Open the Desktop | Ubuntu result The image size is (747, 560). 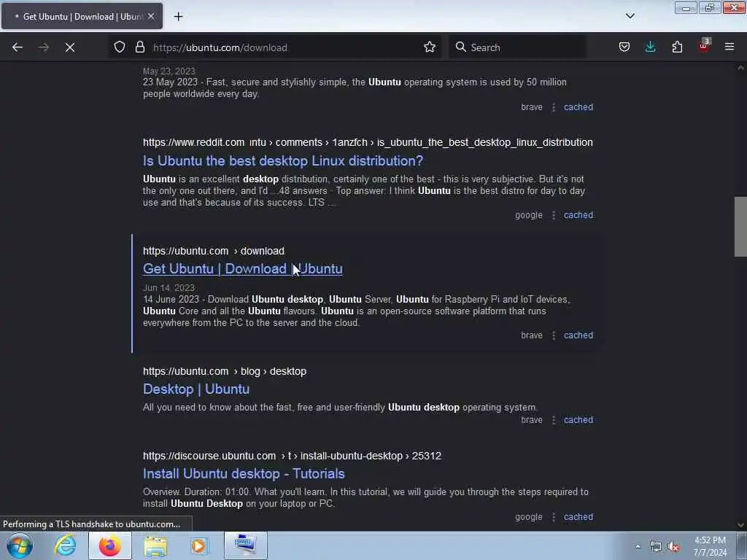click(196, 389)
